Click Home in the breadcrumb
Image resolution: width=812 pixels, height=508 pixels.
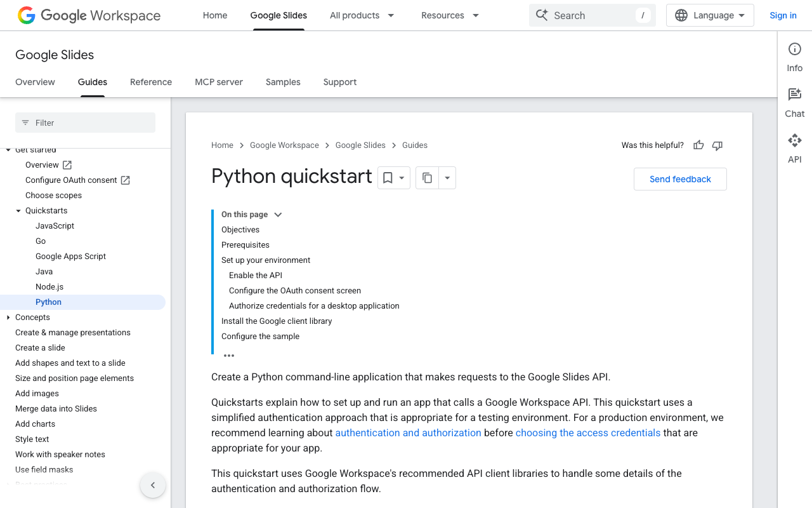222,145
